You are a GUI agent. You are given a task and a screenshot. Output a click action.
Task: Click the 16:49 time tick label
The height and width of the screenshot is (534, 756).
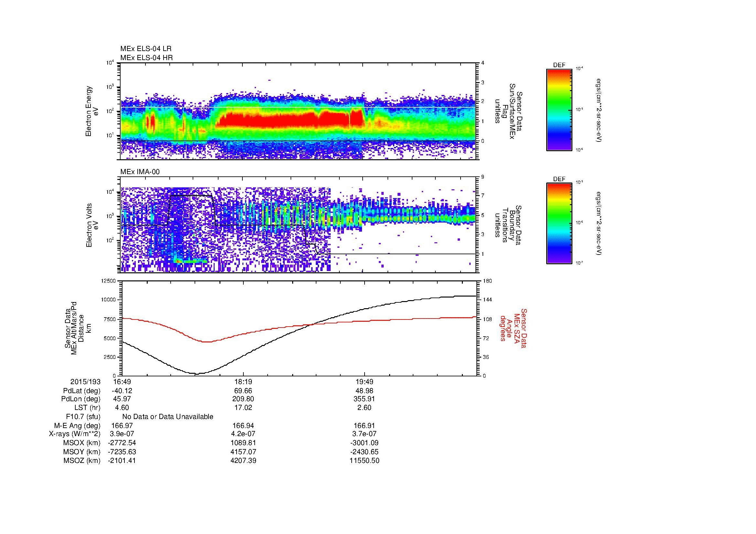122,382
